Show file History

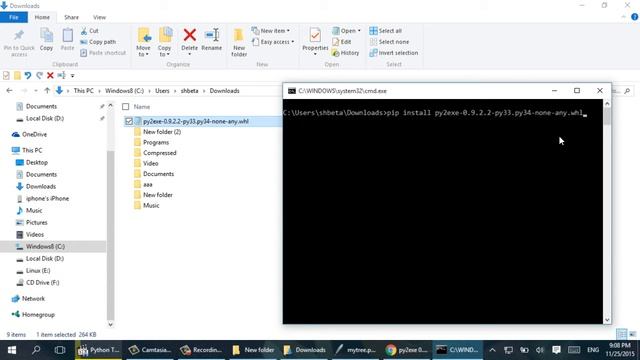345,53
